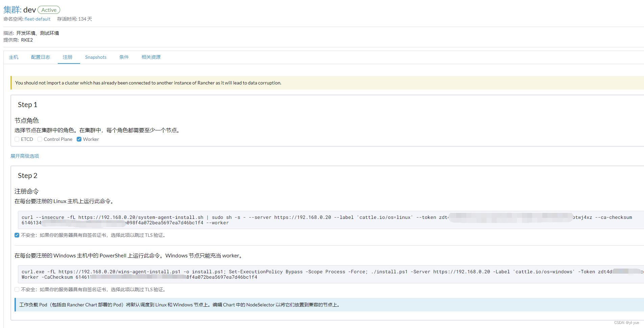This screenshot has width=644, height=328.
Task: Click the provider value 'RKE2'
Action: 27,40
